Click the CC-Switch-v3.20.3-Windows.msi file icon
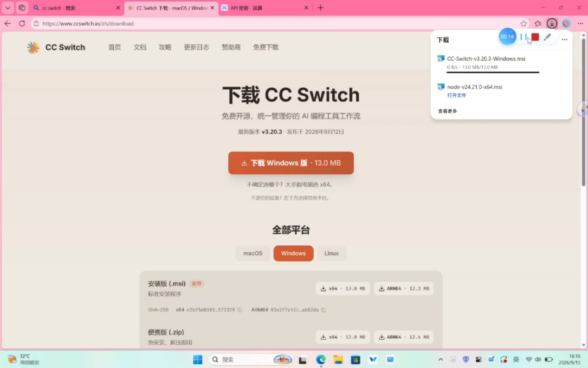This screenshot has height=368, width=588. tap(441, 59)
